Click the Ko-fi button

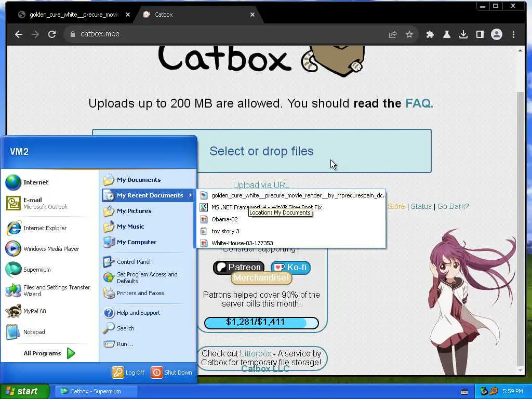[291, 268]
